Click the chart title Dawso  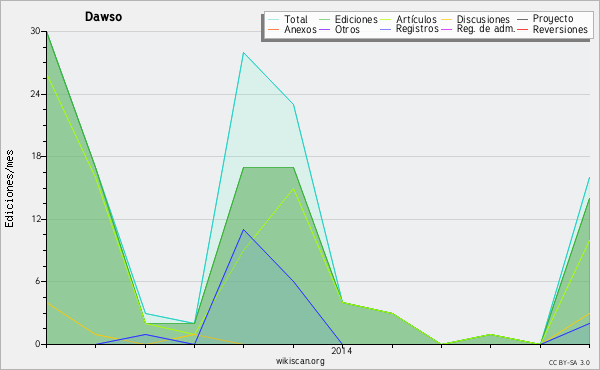coord(103,17)
